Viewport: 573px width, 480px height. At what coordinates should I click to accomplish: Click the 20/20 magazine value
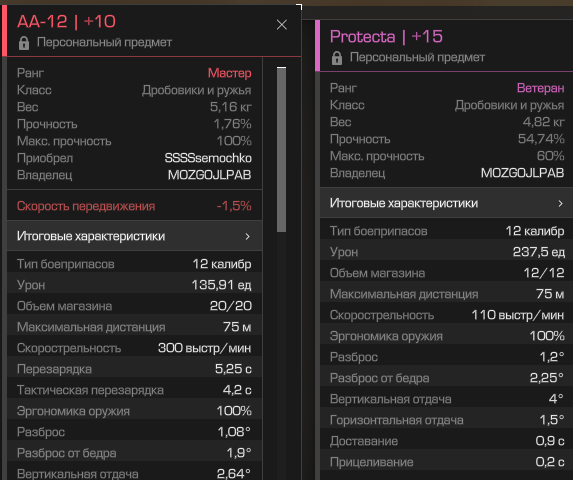231,305
